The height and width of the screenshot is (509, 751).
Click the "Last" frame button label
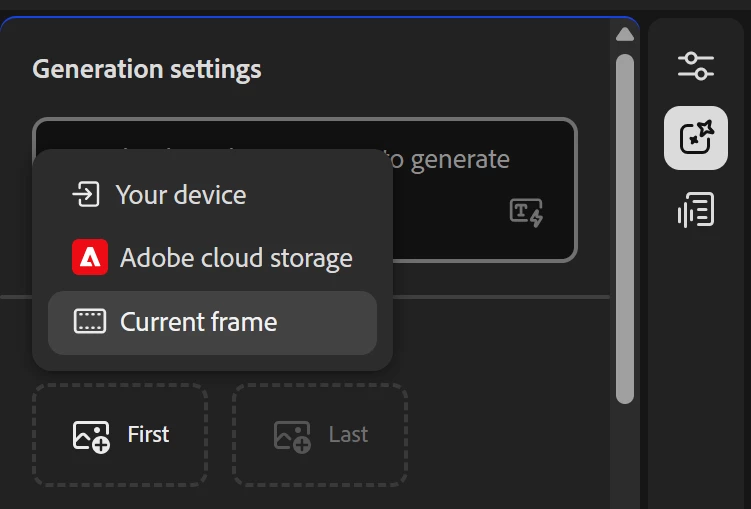click(348, 434)
